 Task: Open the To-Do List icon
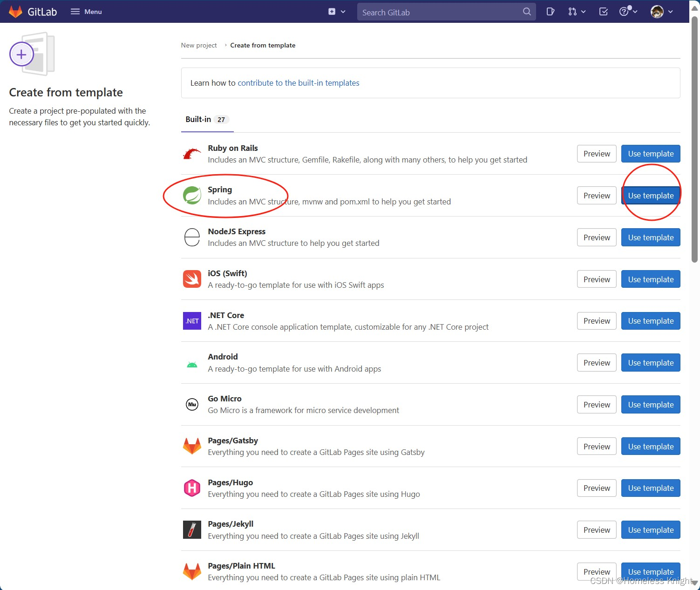(603, 12)
